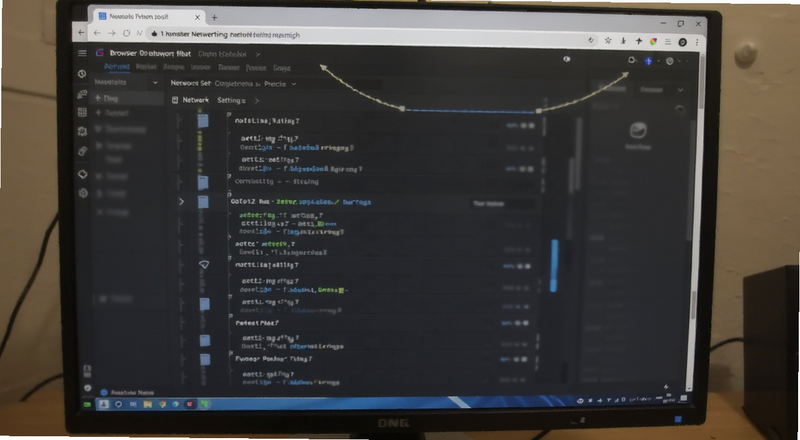Go forward with the browser forward arrow
800x440 pixels.
coord(112,33)
